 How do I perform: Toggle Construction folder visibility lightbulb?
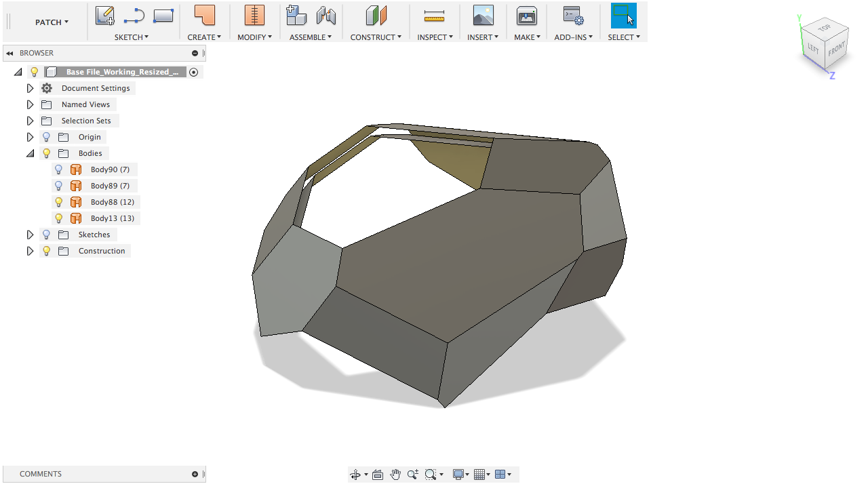coord(47,251)
